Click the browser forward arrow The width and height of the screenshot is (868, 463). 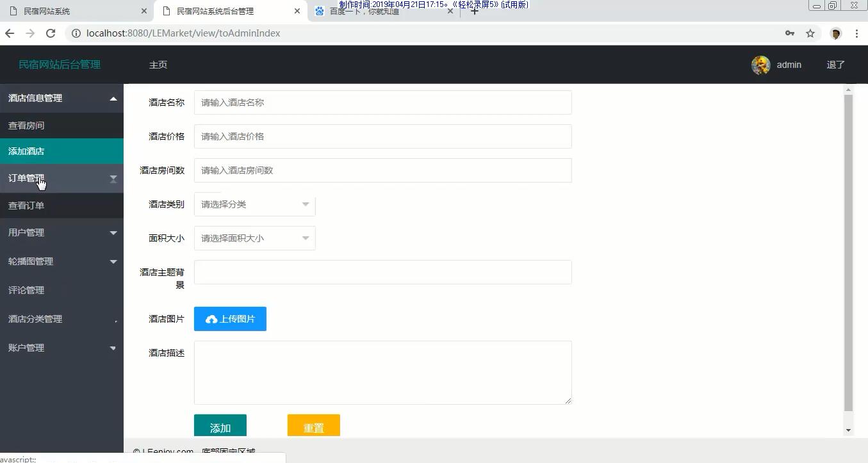(30, 33)
